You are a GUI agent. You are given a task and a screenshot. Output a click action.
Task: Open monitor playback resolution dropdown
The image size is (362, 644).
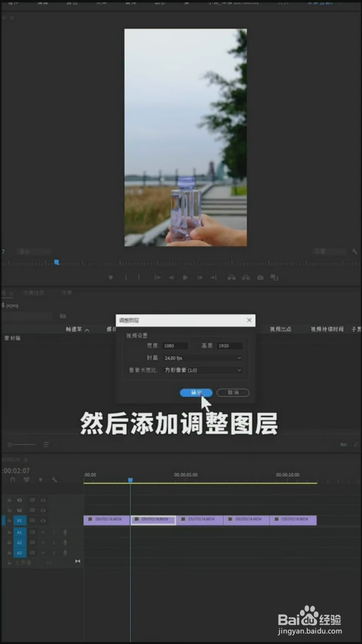point(329,251)
